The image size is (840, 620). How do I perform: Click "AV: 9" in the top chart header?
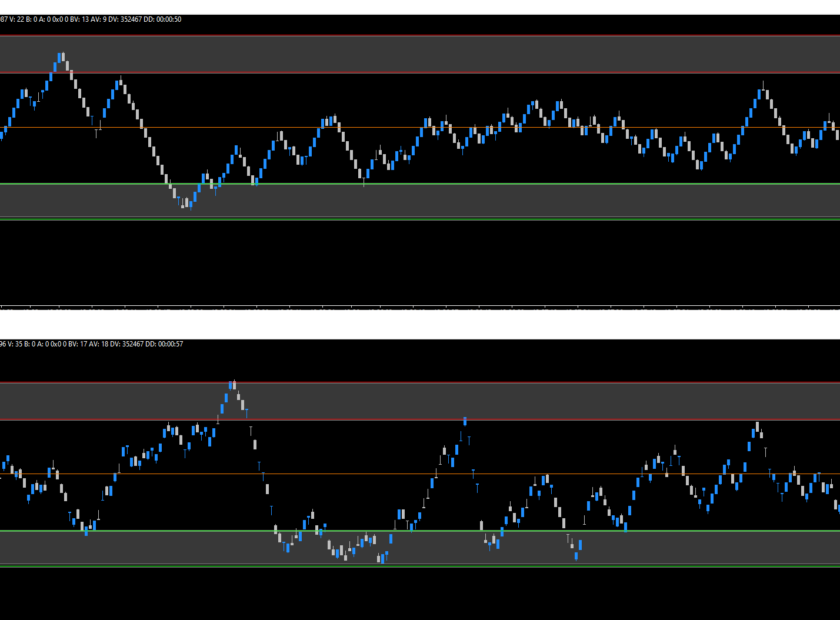(x=99, y=19)
